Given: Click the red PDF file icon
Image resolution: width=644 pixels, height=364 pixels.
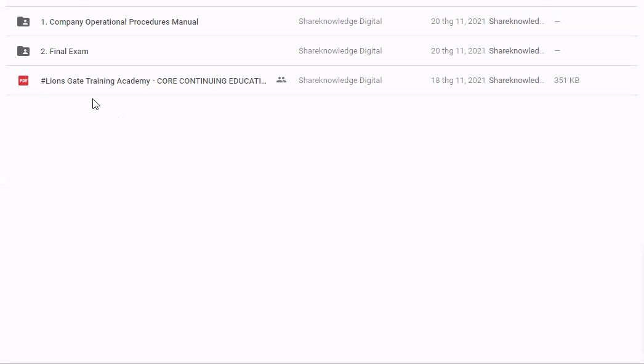Looking at the screenshot, I should (23, 81).
